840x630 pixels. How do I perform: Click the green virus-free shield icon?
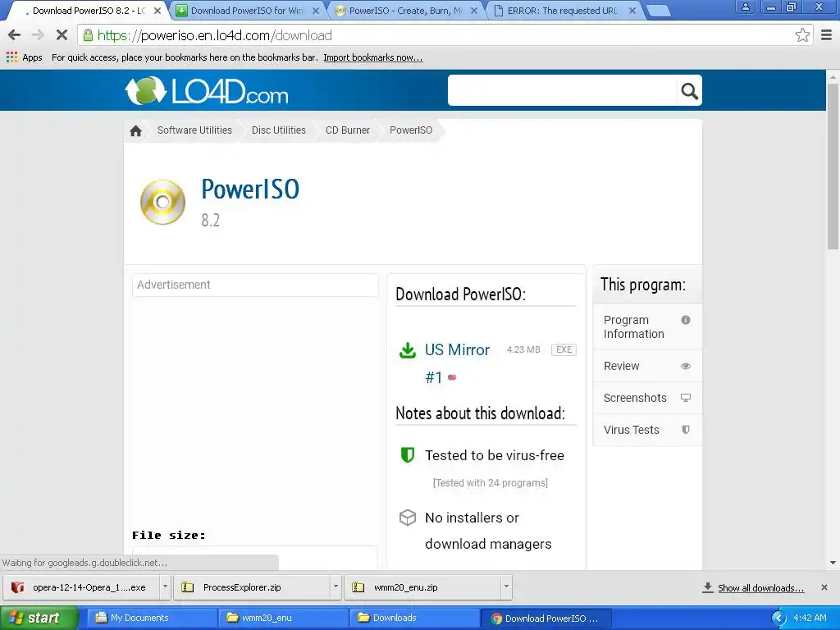pyautogui.click(x=408, y=454)
